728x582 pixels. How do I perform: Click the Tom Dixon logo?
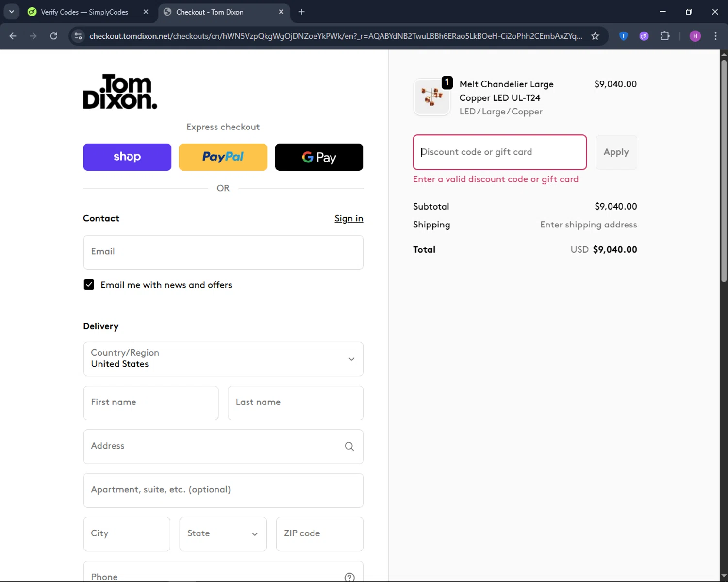coord(120,91)
